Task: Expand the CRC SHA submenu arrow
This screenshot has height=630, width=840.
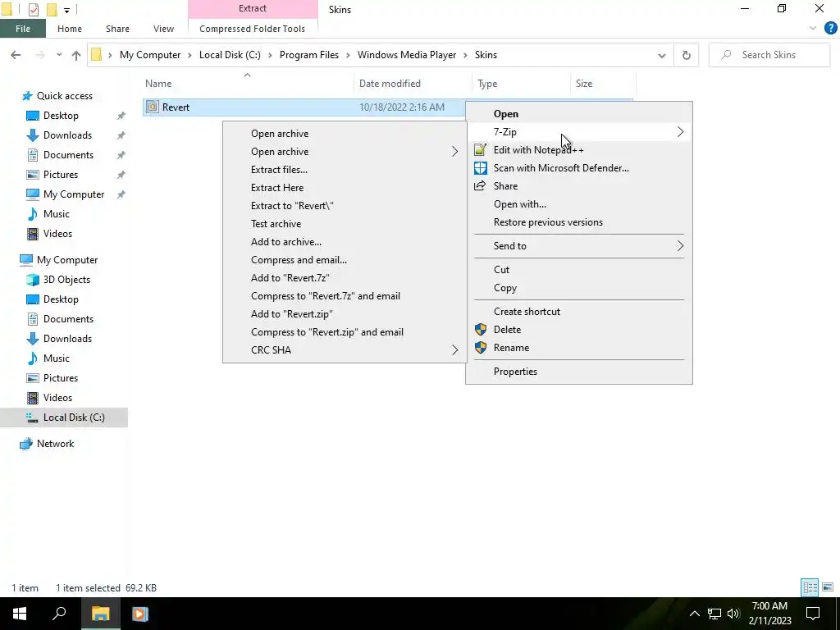Action: click(x=454, y=349)
